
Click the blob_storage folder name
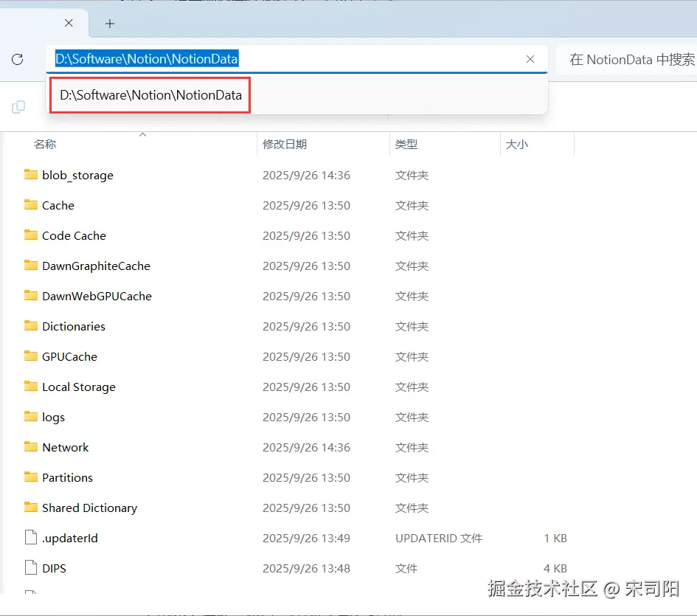coord(77,176)
